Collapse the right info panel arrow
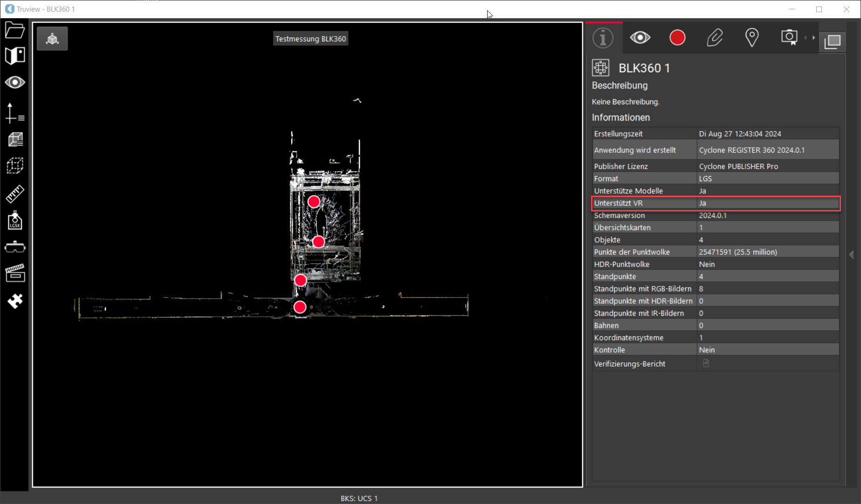The width and height of the screenshot is (861, 504). click(x=852, y=255)
